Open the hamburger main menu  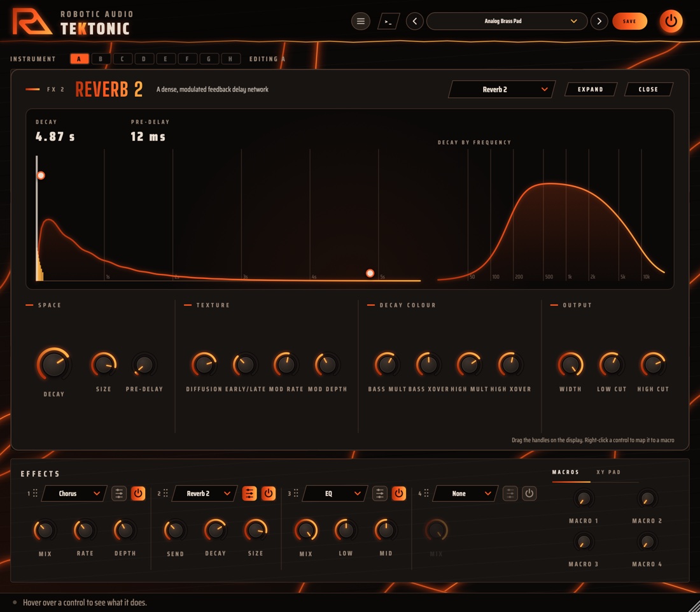click(361, 21)
